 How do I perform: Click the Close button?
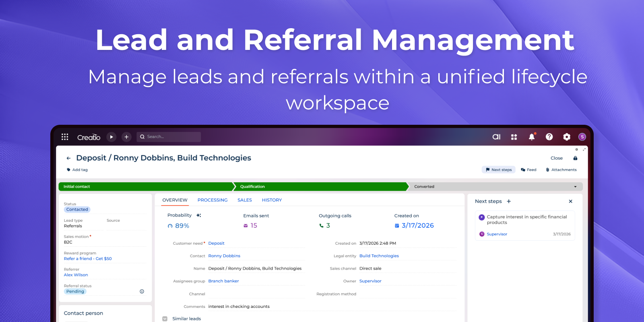(556, 158)
